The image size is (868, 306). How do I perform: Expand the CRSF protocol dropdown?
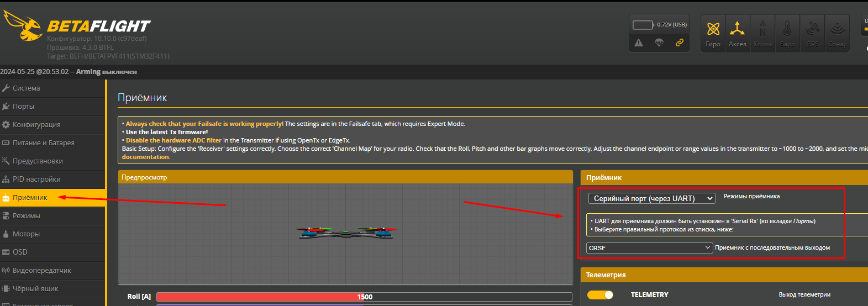649,248
